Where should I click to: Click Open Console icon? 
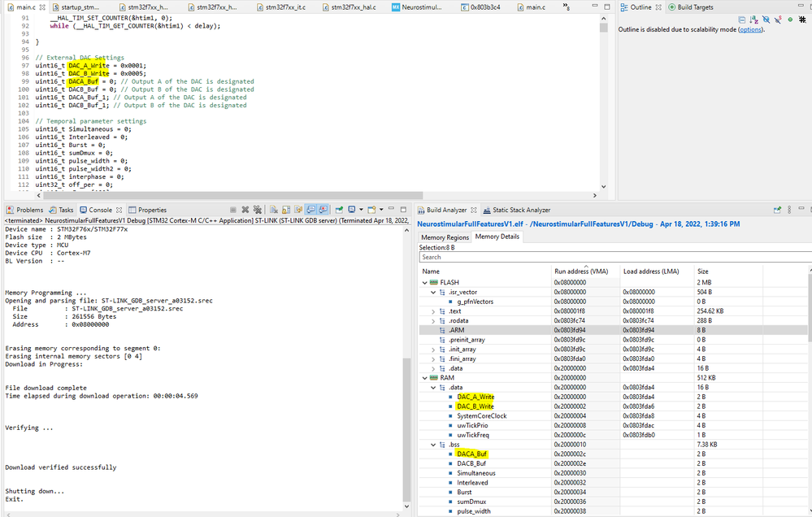pos(371,210)
